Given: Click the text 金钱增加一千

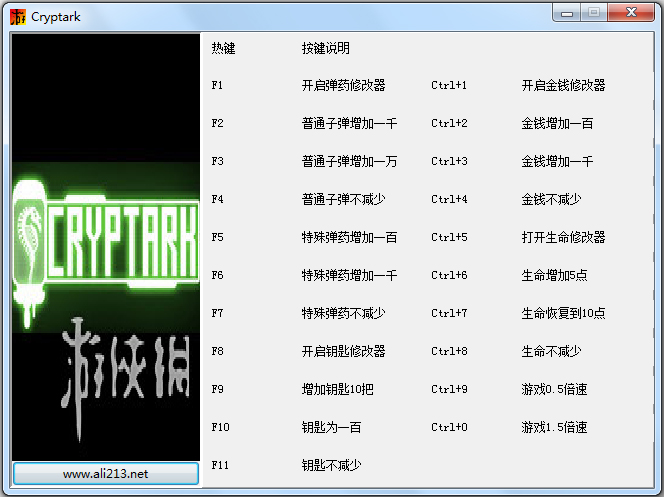Looking at the screenshot, I should (557, 161).
